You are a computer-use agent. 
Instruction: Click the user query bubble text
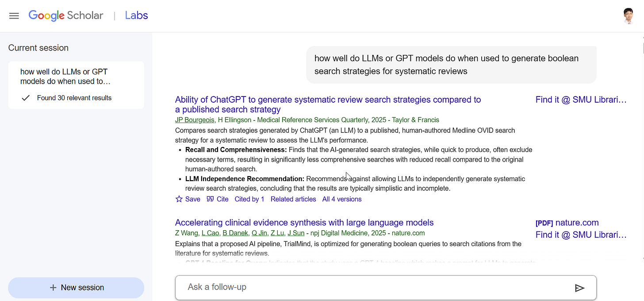point(446,65)
